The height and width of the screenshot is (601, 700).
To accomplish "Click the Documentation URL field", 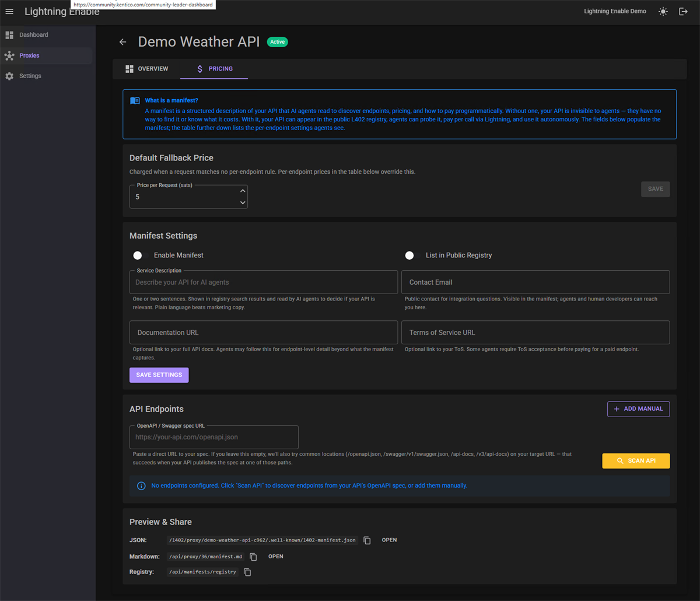I will coord(264,333).
